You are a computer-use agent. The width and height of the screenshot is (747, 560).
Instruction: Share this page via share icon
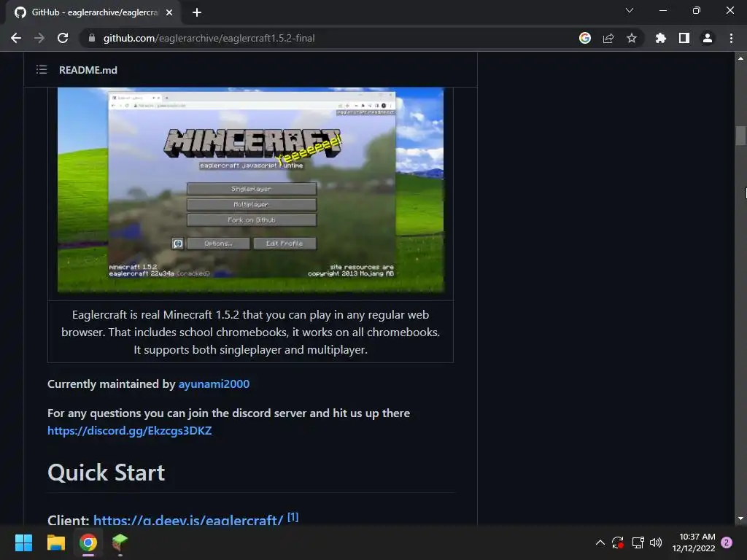click(x=608, y=38)
